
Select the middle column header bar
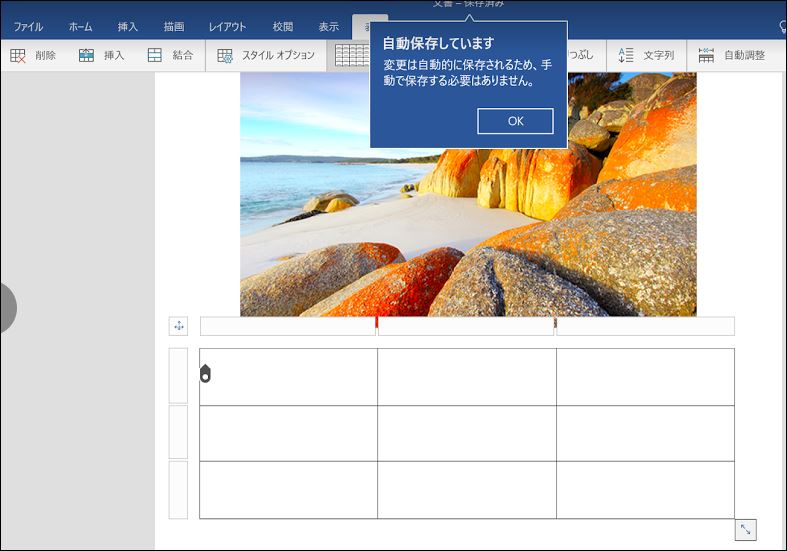(466, 326)
